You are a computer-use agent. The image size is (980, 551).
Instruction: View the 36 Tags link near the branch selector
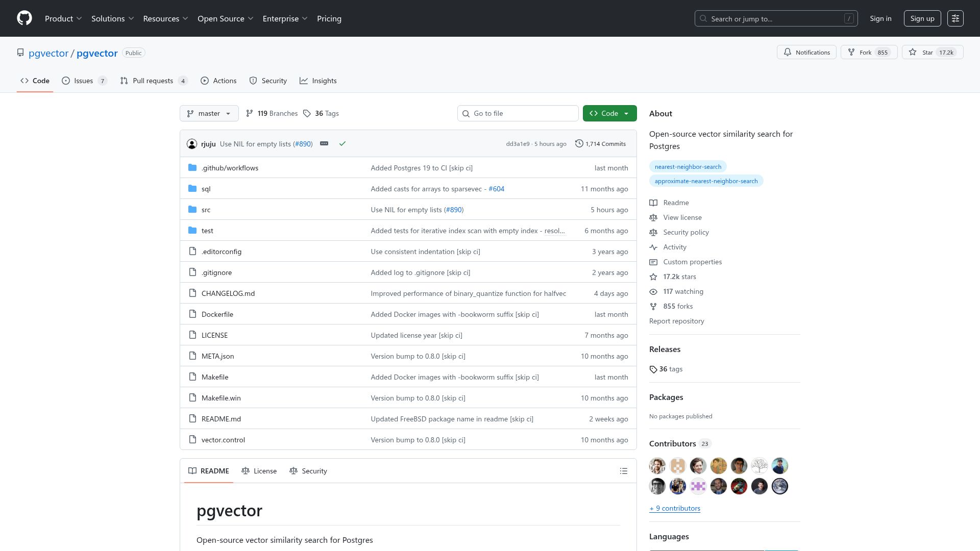(321, 113)
